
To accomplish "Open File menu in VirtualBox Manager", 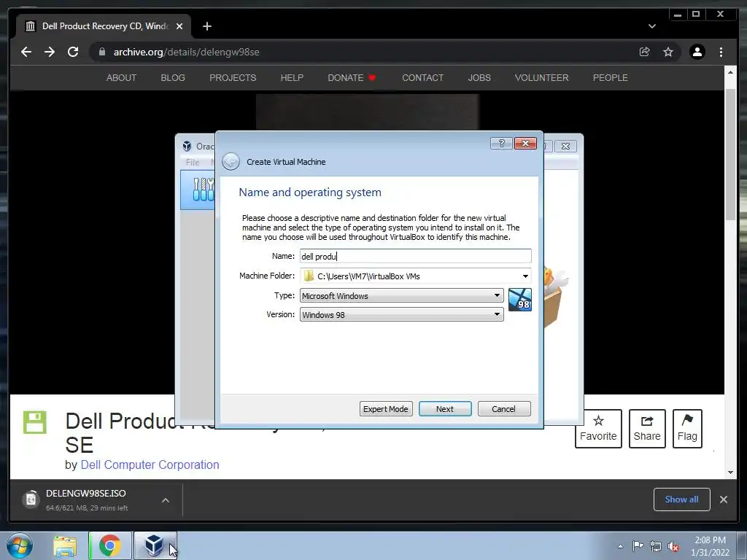I will tap(193, 163).
